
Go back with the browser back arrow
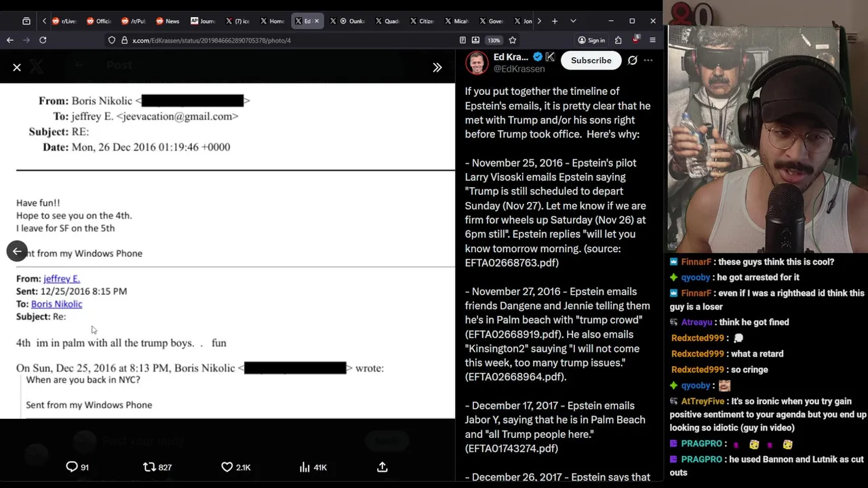[10, 40]
